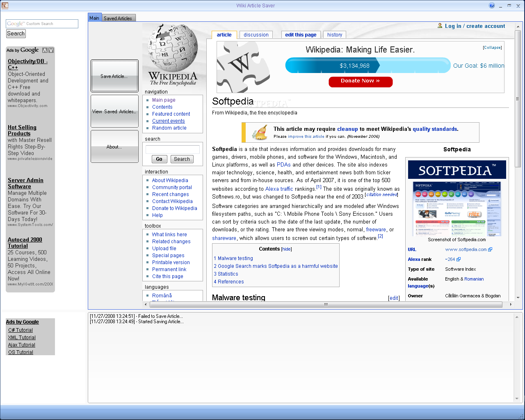The image size is (525, 420).
Task: Click the Ads by Google next arrow
Action: (x=51, y=50)
